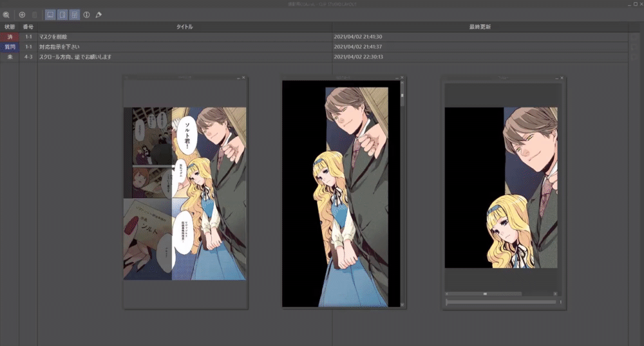The height and width of the screenshot is (346, 644).
Task: Toggle the first highlighted panel view button
Action: pyautogui.click(x=50, y=15)
